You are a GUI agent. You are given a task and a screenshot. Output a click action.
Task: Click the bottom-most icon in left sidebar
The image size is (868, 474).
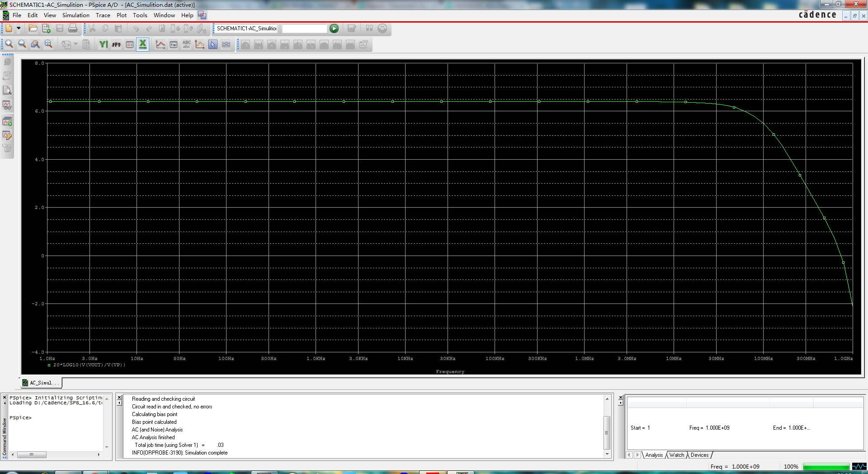[x=7, y=148]
